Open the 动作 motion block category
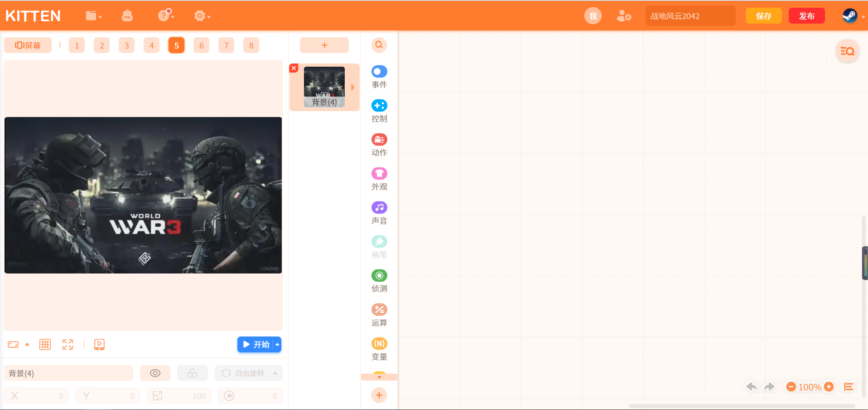 click(x=379, y=145)
